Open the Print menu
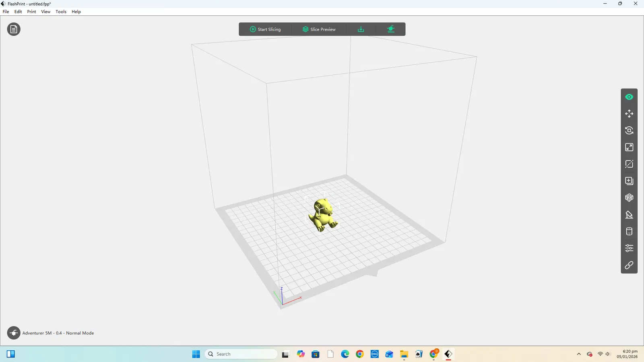Screen dimensions: 644x362 coord(31,12)
